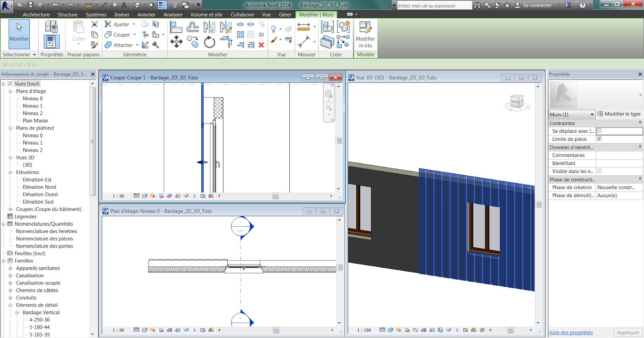Collapse the 'Bardage Vertical' tree node
This screenshot has height=338, width=644.
[17, 313]
